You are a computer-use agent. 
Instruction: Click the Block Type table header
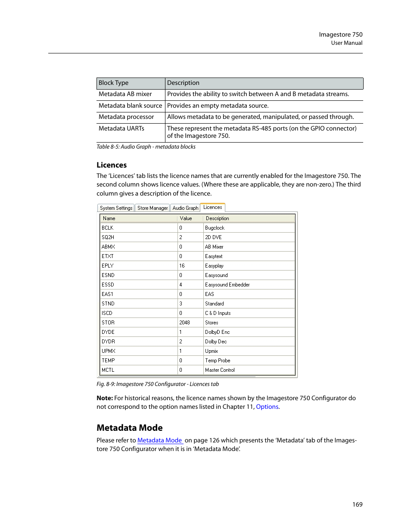tap(131, 83)
